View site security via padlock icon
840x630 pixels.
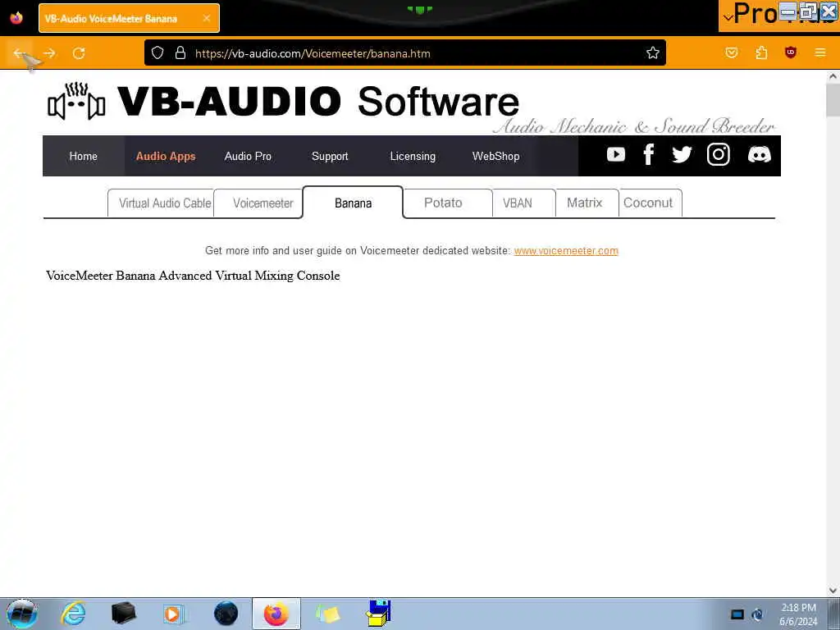(x=180, y=52)
